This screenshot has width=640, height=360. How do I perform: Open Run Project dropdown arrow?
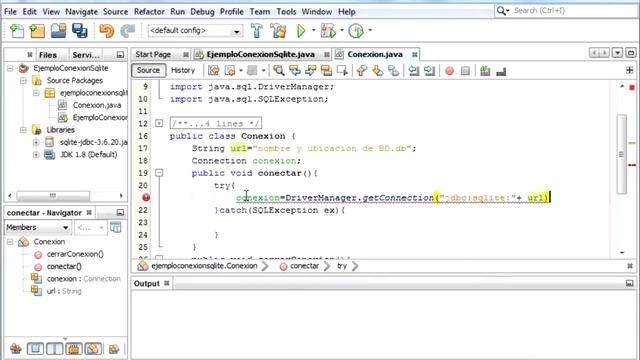pos(313,30)
